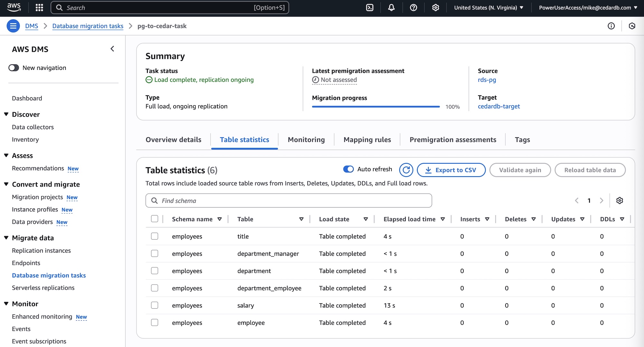Open the AWS services grid menu
Image resolution: width=644 pixels, height=347 pixels.
pos(39,8)
